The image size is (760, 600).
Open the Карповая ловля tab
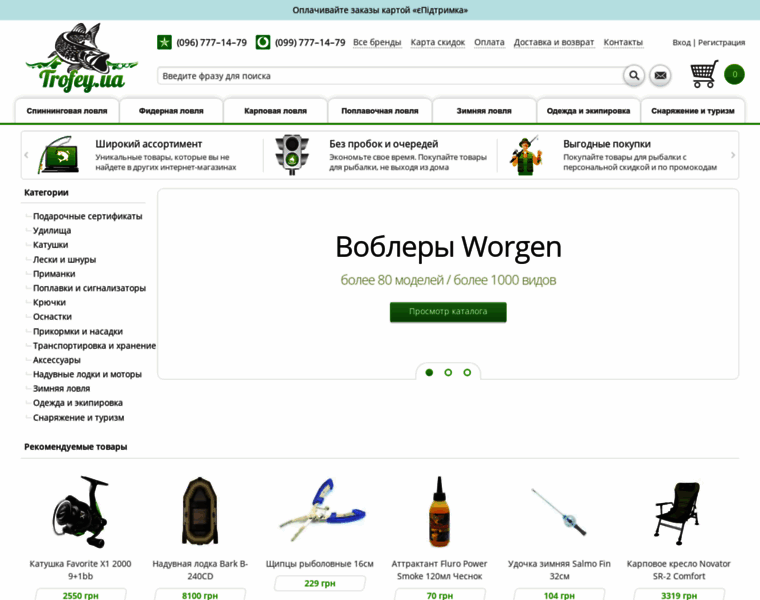(x=275, y=111)
